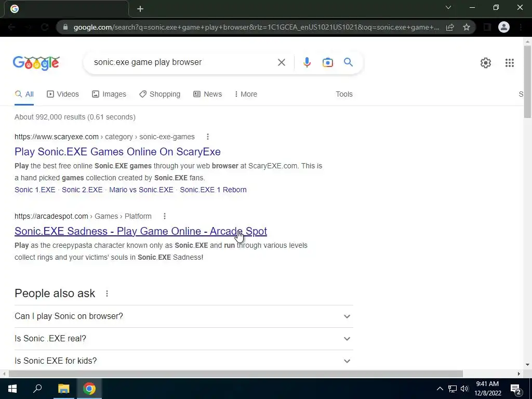The height and width of the screenshot is (399, 532).
Task: Share this page from address bar
Action: [x=450, y=27]
